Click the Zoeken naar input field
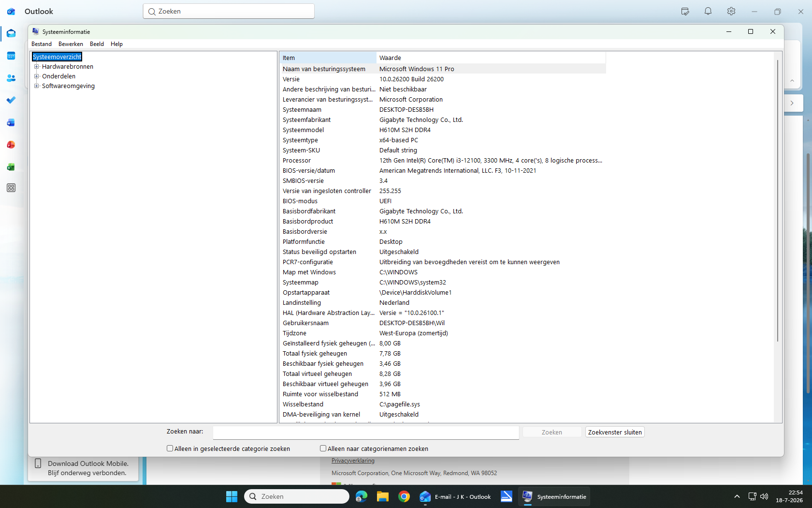The width and height of the screenshot is (812, 508). tap(366, 432)
